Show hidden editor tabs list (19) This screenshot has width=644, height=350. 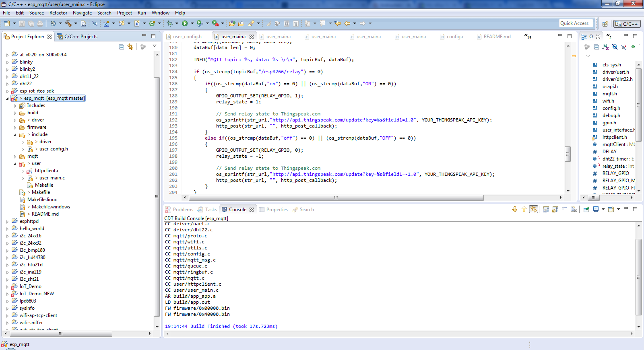click(x=528, y=36)
